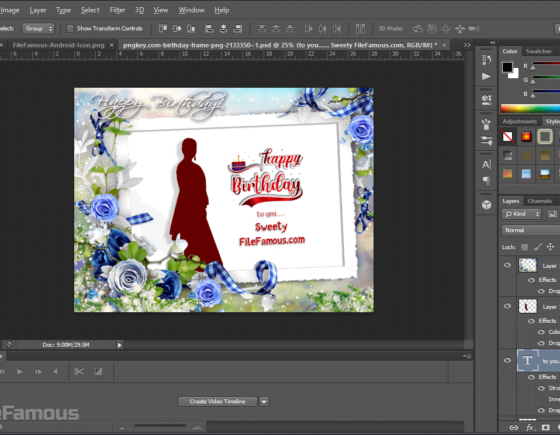This screenshot has height=435, width=560.
Task: Hide the 'to you' text layer eye
Action: (507, 360)
